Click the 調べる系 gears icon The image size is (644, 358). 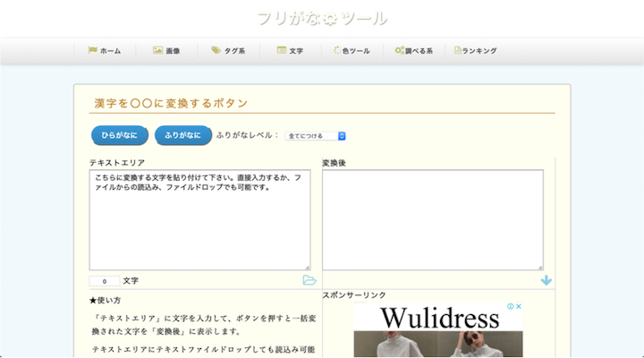pos(400,51)
